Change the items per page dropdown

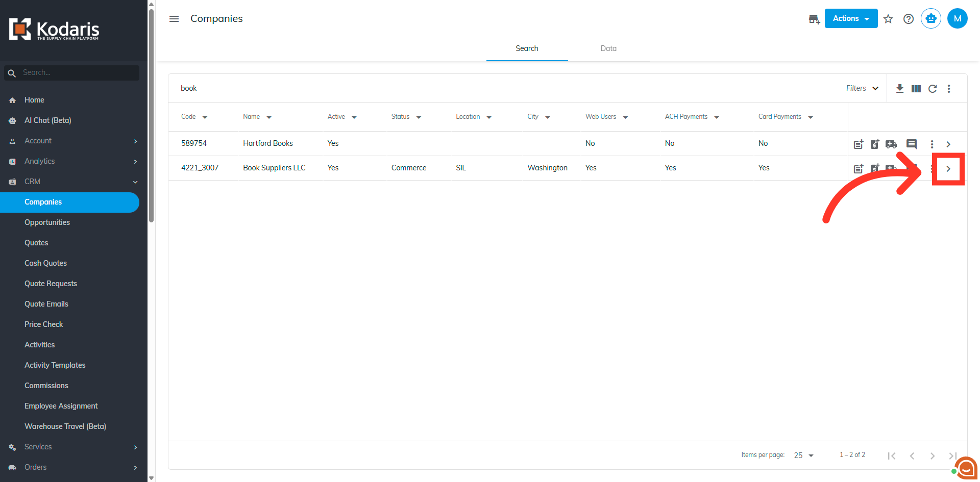[x=804, y=455]
